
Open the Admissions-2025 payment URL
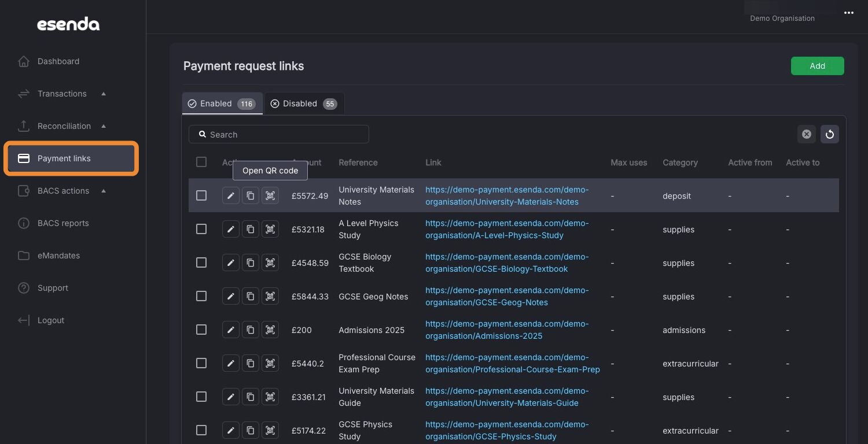coord(507,330)
